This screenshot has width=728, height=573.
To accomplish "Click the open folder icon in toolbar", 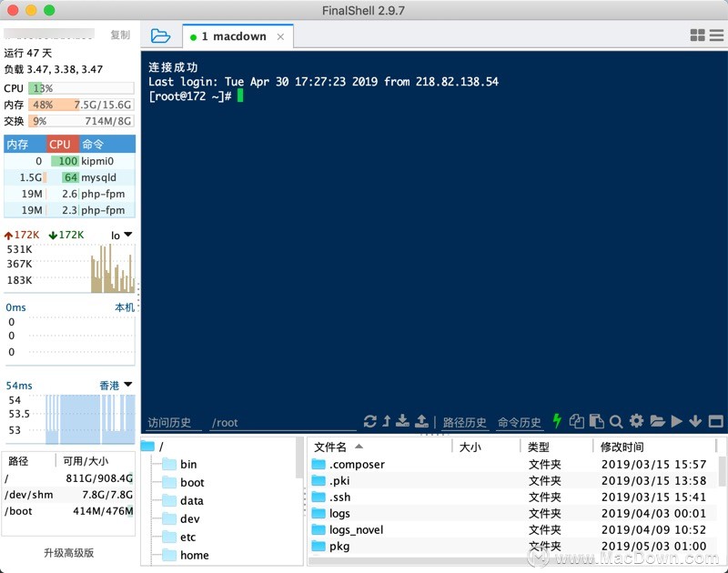I will coord(657,421).
